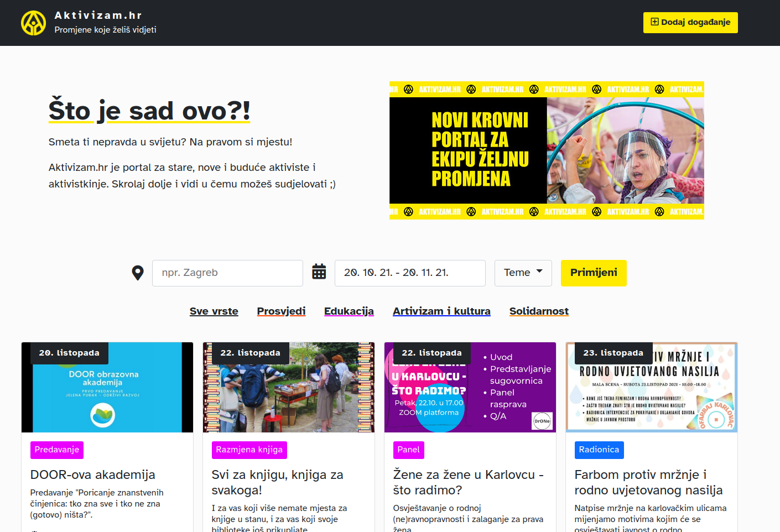Open the DOOR obrazovna akademija thumbnail
This screenshot has height=532, width=780.
click(107, 387)
